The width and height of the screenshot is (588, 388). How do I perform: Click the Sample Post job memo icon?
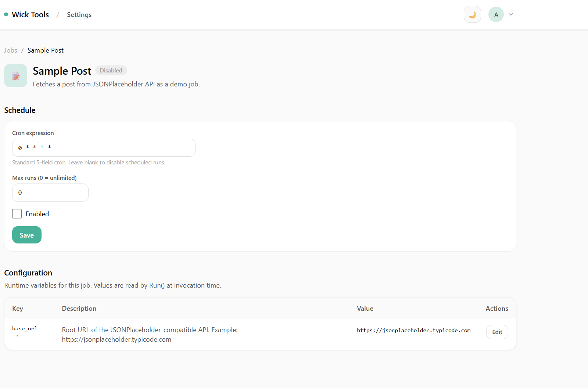pyautogui.click(x=16, y=76)
